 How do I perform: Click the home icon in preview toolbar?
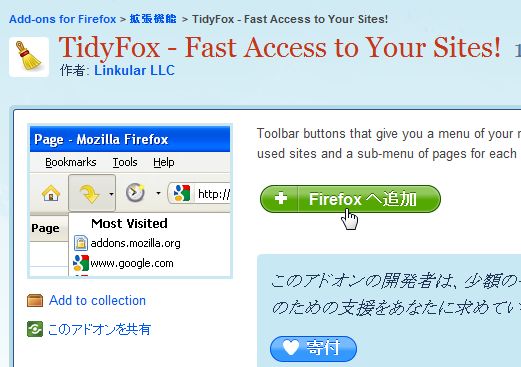click(x=51, y=193)
